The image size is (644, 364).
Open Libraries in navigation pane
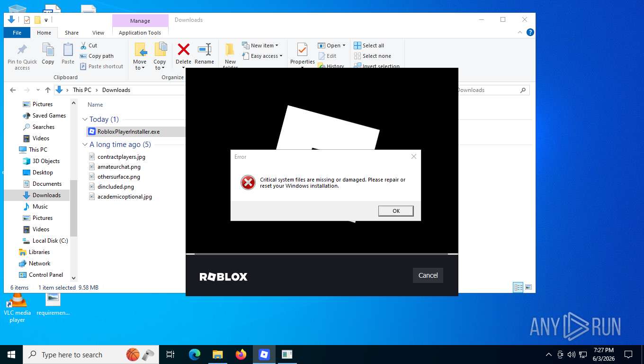point(39,252)
